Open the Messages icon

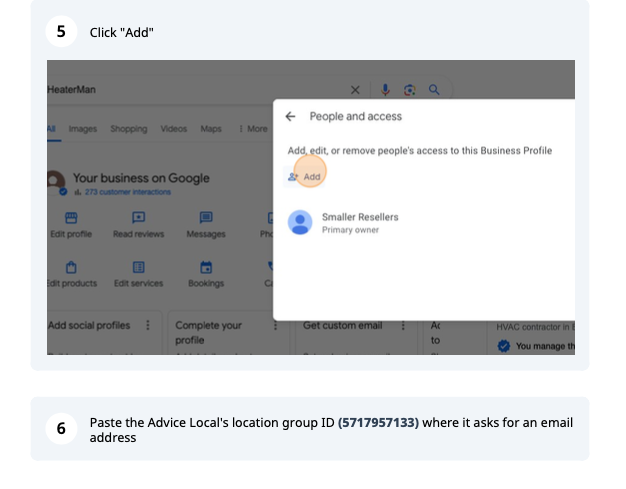(x=206, y=218)
